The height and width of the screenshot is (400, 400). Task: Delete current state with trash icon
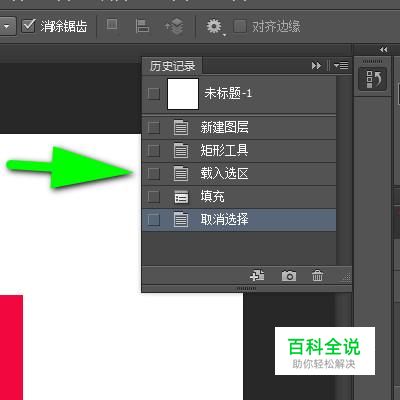[x=317, y=276]
